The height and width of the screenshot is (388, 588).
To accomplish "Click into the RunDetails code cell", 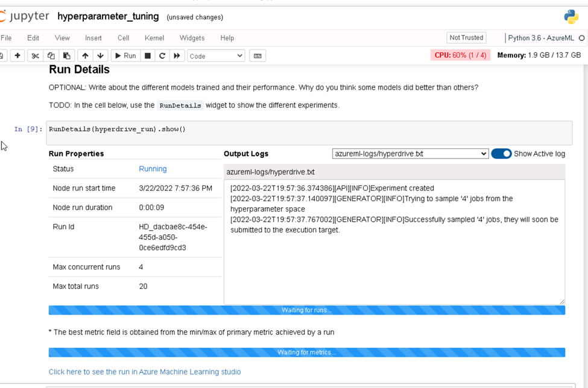I will pyautogui.click(x=309, y=133).
